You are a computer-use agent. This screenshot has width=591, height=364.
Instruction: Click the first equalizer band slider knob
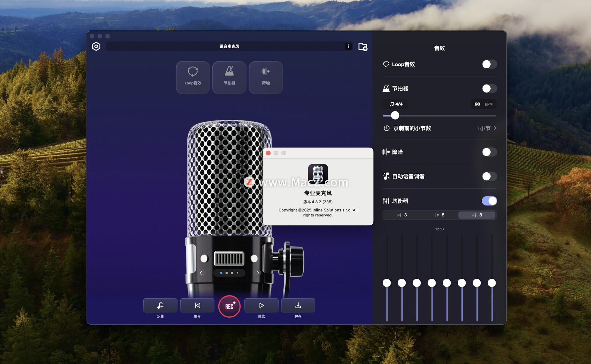coord(387,283)
